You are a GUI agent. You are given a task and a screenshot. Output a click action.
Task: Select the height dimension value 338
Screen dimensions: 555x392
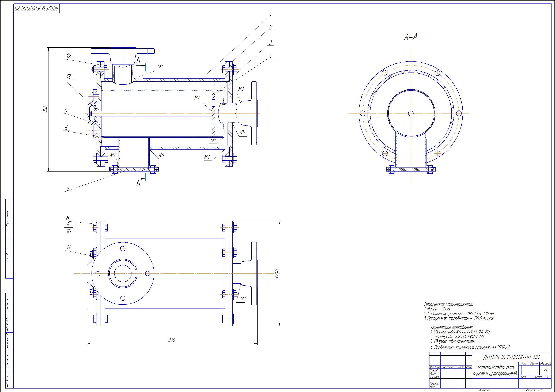(45, 109)
